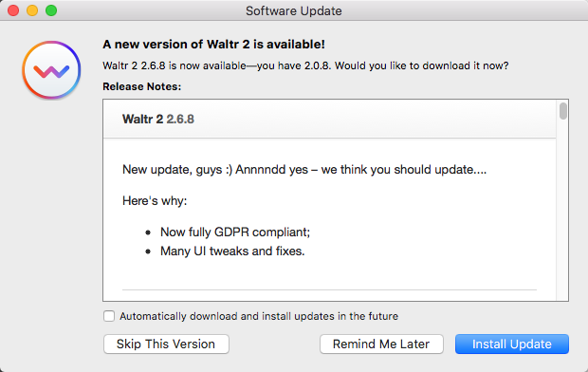Click the 'Many UI tweaks and fixes' bullet
This screenshot has width=588, height=372.
232,251
